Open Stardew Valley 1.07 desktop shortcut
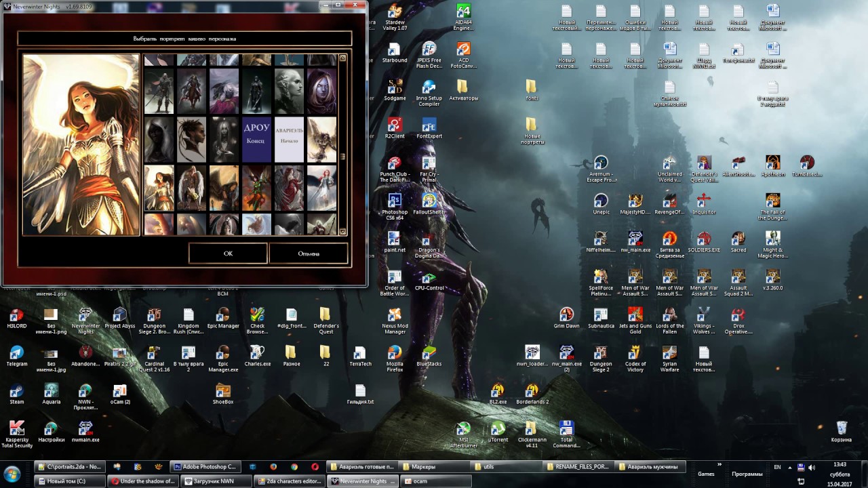This screenshot has height=488, width=868. coord(395,18)
